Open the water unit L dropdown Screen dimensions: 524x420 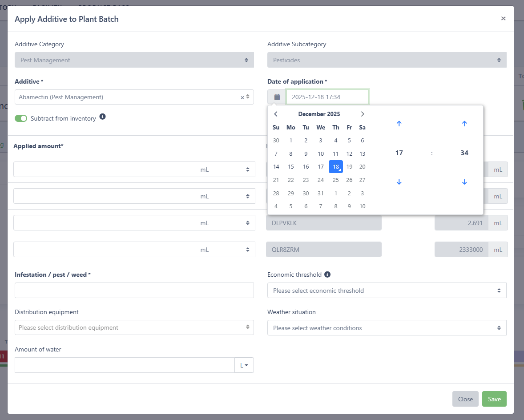[244, 365]
